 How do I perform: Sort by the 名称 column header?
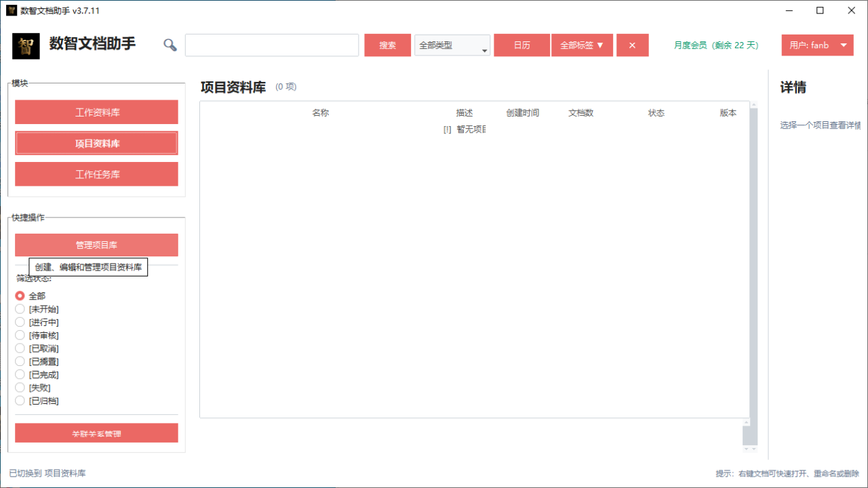click(321, 113)
